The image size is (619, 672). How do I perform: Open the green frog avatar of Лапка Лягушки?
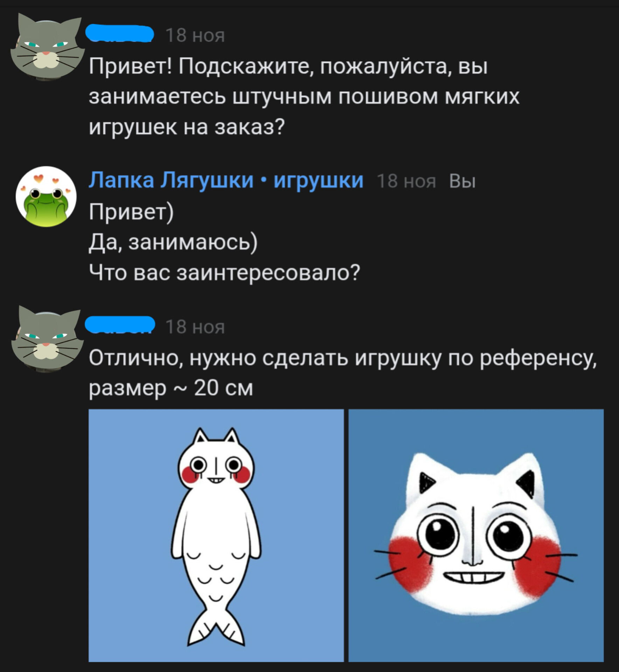(x=46, y=196)
